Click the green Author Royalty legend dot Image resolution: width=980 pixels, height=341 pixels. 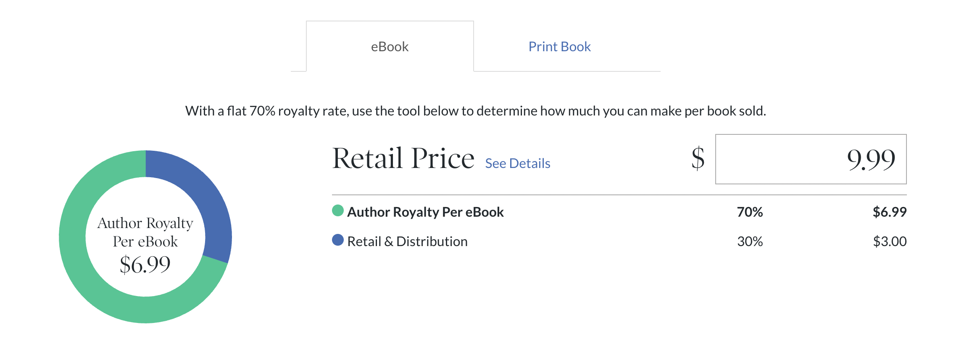coord(338,211)
